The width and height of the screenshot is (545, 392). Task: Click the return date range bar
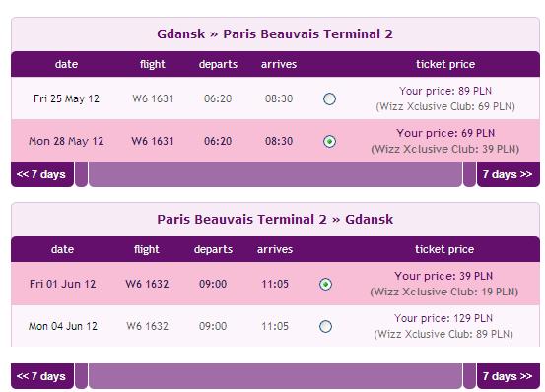(x=275, y=376)
